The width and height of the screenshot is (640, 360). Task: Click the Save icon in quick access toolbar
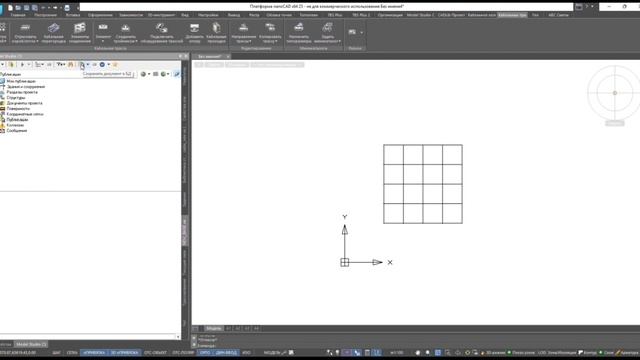click(27, 7)
